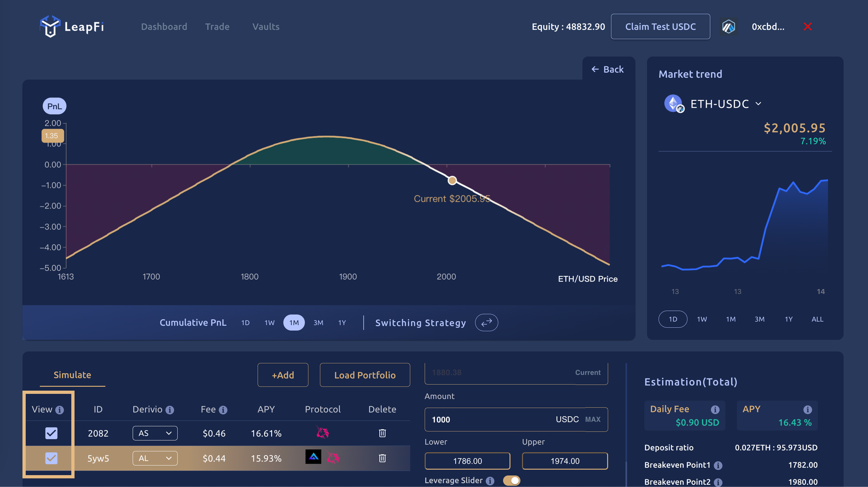Image resolution: width=868 pixels, height=487 pixels.
Task: Click the PnL chart label pill
Action: 55,106
